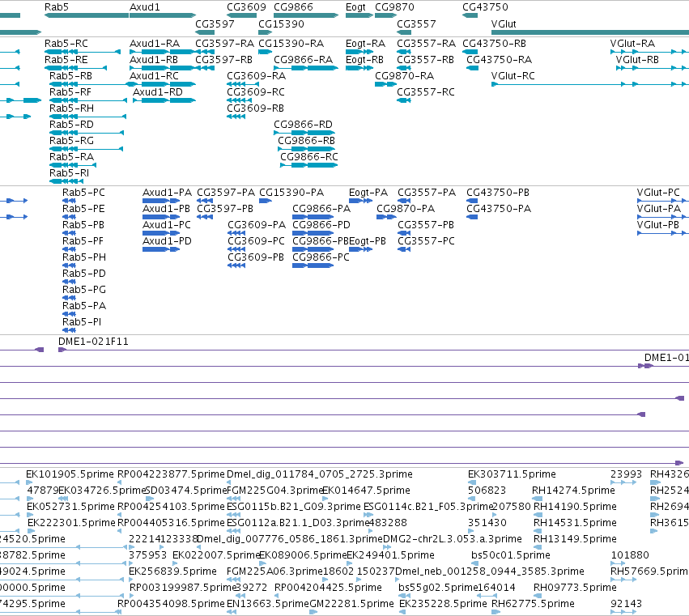Select EST SD03474.5prime

point(186,491)
